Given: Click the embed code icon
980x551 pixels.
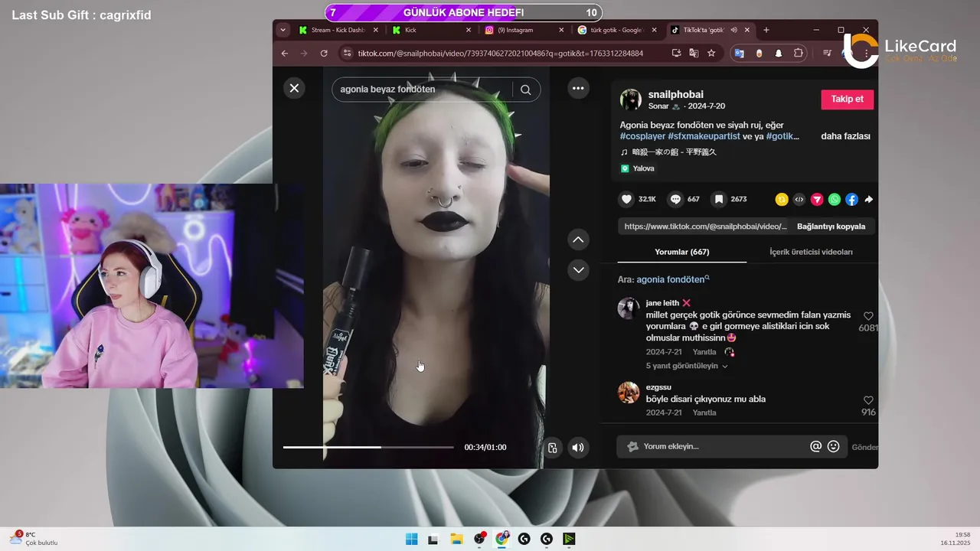Looking at the screenshot, I should click(799, 199).
